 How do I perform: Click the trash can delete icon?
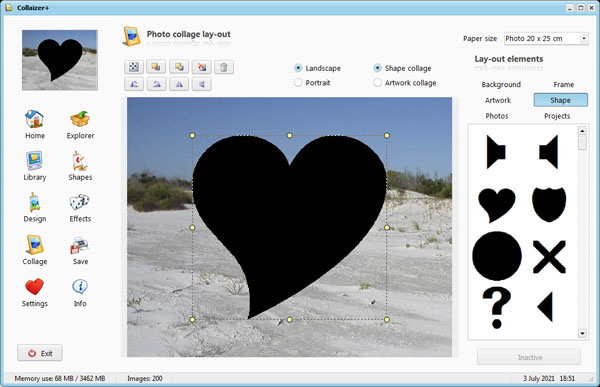tap(224, 67)
